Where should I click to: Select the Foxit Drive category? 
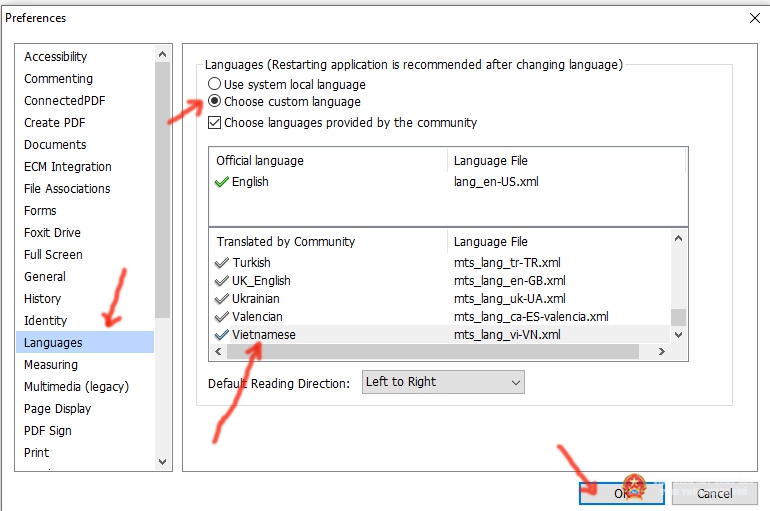[x=53, y=233]
